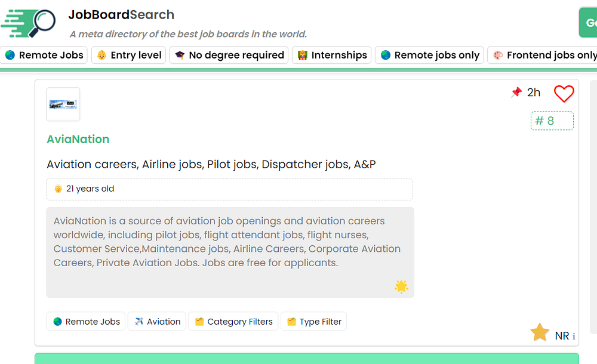Image resolution: width=597 pixels, height=364 pixels.
Task: Click the red pushpin icon
Action: tap(516, 92)
